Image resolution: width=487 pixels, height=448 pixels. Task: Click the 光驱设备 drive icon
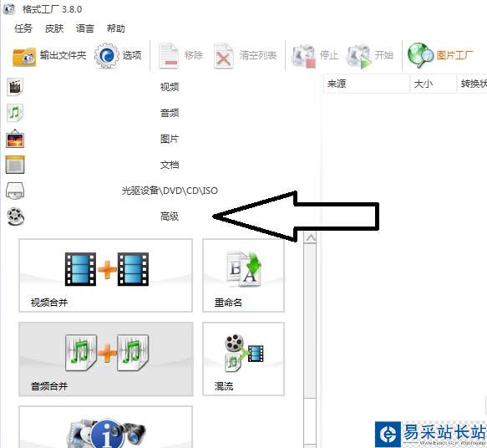coord(15,191)
